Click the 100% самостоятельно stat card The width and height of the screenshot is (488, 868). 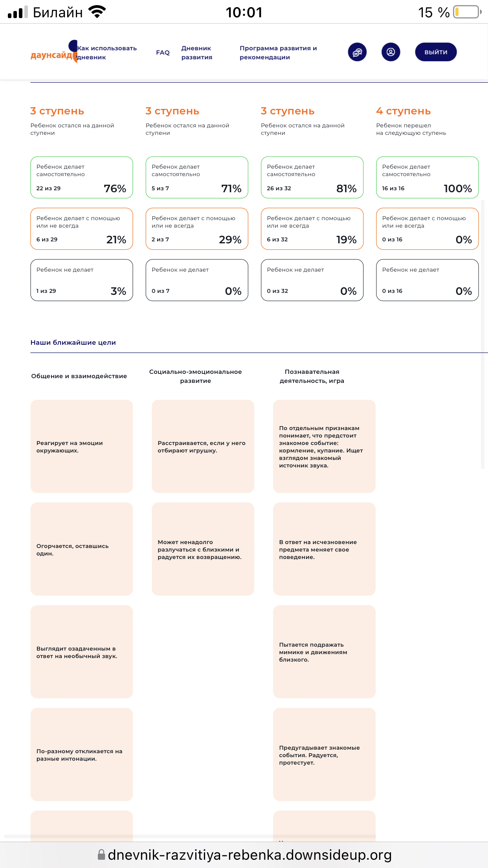point(427,177)
